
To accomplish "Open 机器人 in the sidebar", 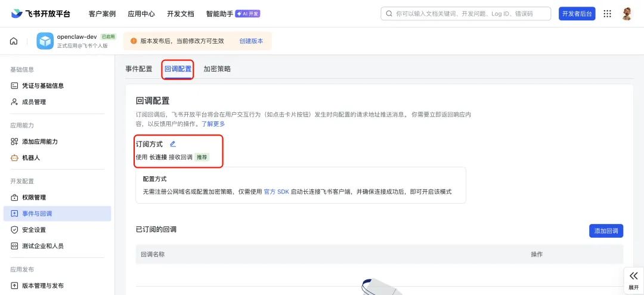I will (x=31, y=158).
